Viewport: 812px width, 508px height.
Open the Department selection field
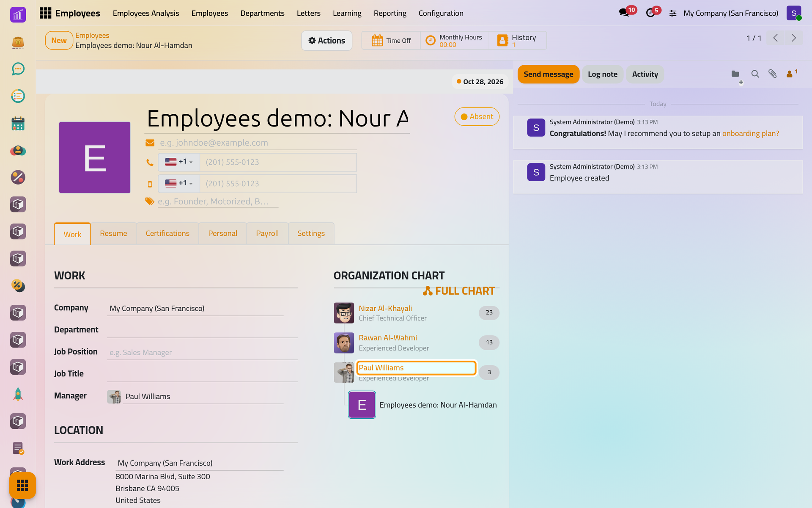(202, 330)
